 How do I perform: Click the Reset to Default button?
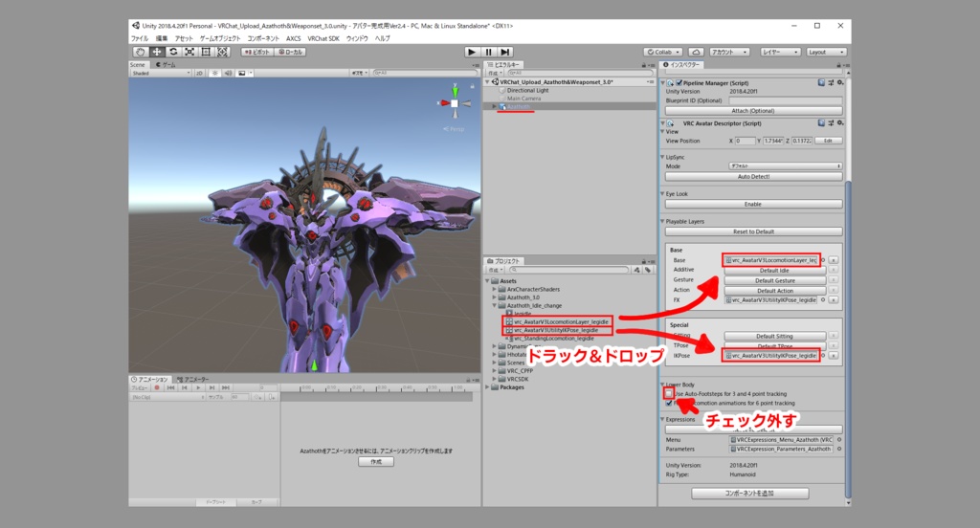click(x=753, y=231)
